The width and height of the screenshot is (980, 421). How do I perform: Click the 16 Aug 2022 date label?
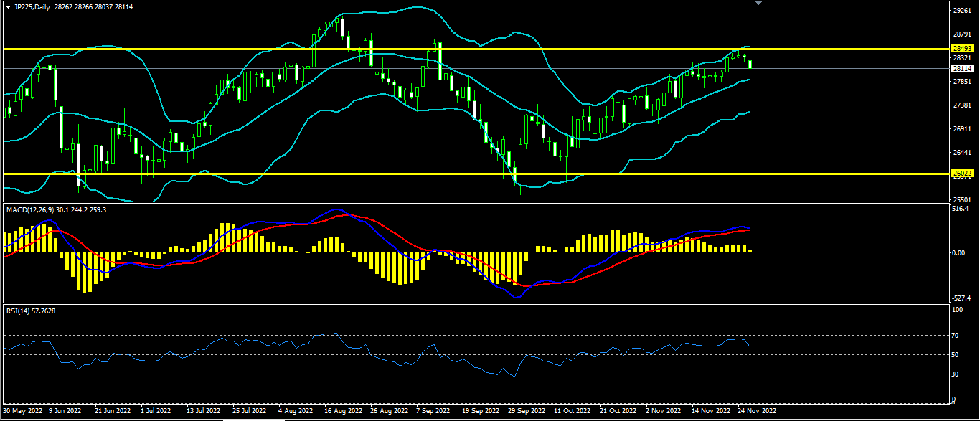click(343, 411)
